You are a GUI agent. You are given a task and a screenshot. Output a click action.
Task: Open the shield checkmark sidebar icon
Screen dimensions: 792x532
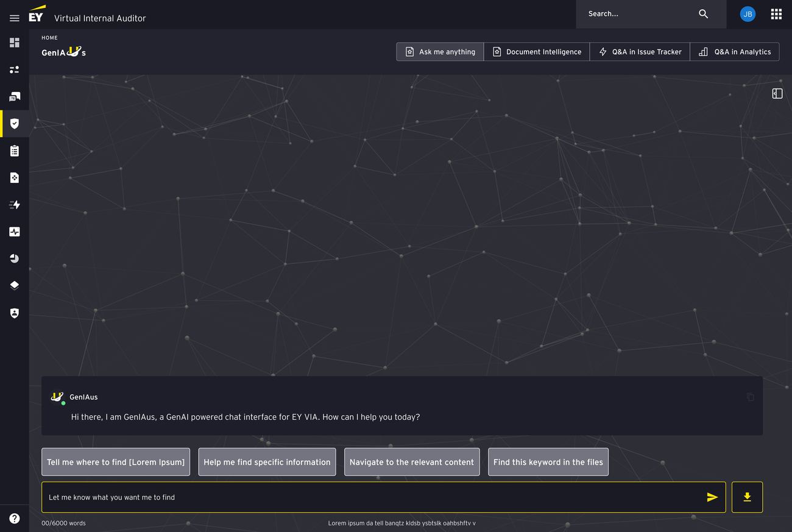[15, 124]
